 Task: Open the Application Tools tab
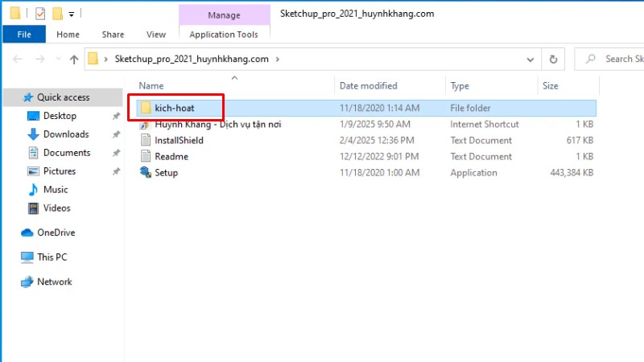pos(223,35)
